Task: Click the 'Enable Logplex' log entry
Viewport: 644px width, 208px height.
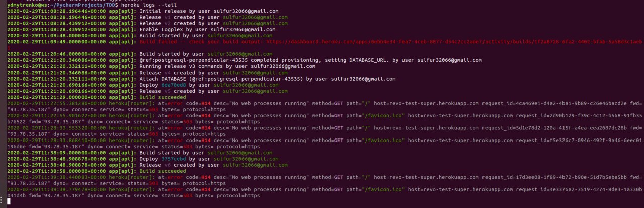Action: coord(207,29)
